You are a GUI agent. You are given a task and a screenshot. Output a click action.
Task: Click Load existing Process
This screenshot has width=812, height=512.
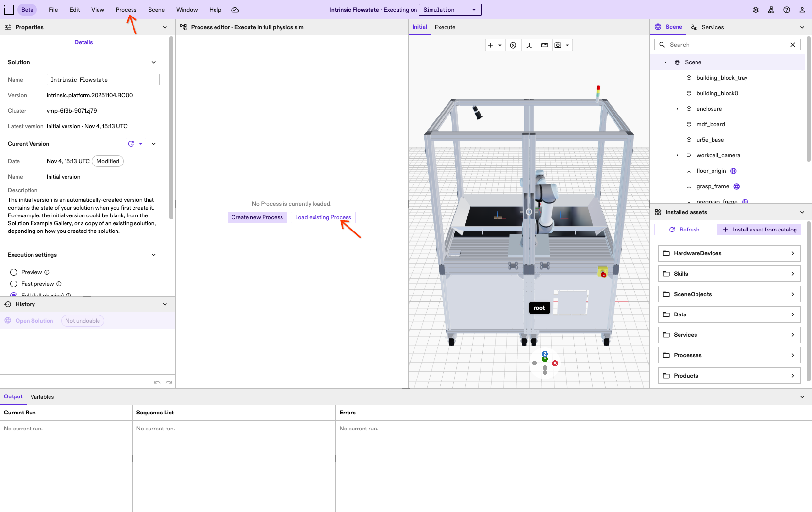point(323,217)
